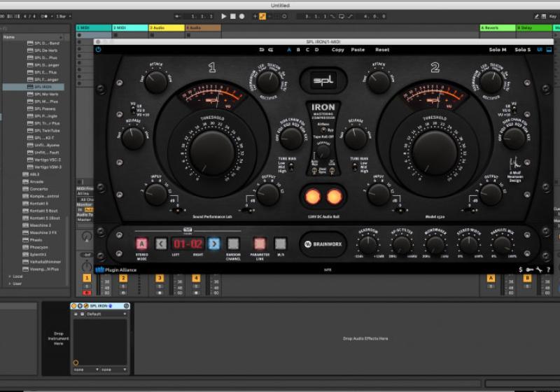Click the Brainworx logo badge
The image size is (560, 392).
323,244
